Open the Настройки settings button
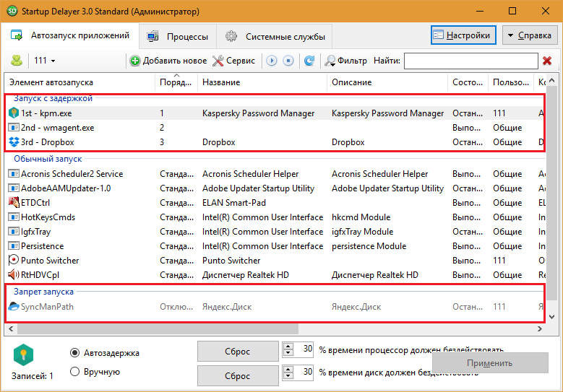The image size is (563, 392). [463, 35]
